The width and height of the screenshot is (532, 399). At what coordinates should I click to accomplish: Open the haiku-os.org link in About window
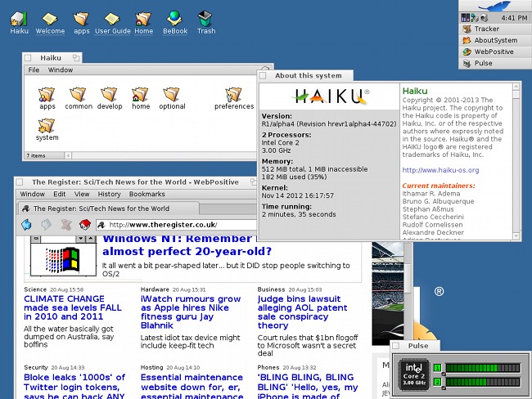[440, 170]
